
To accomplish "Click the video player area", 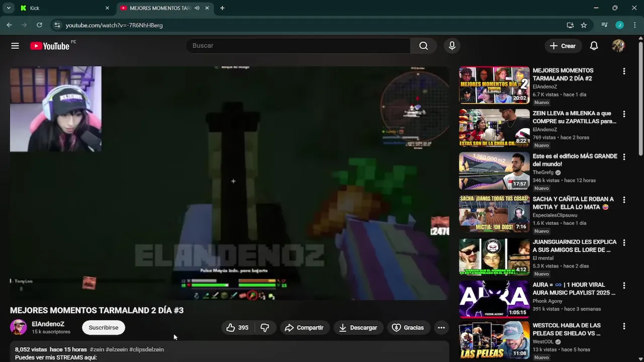I will click(229, 183).
